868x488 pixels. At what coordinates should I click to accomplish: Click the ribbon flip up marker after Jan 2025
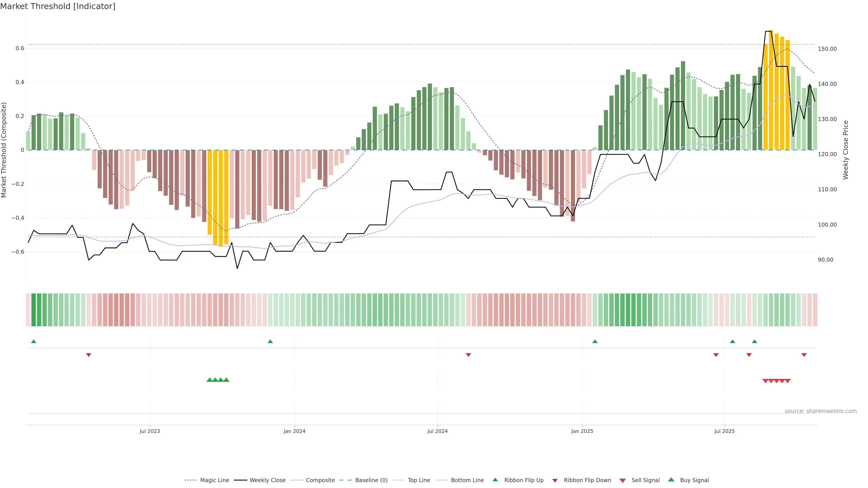[595, 342]
